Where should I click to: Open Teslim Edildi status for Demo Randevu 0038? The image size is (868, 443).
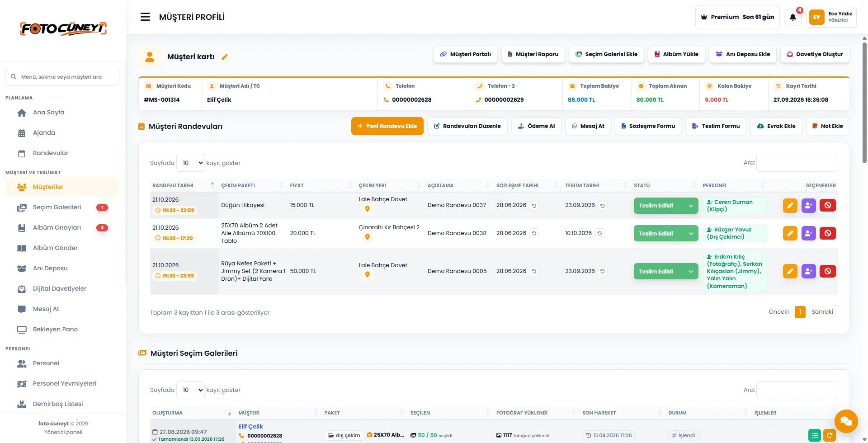(666, 233)
